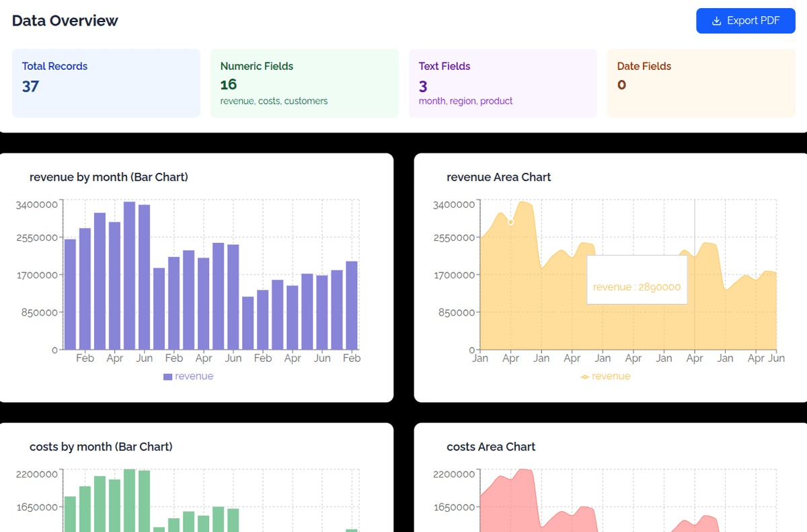Click the Date Fields heading
The width and height of the screenshot is (807, 532).
point(644,66)
